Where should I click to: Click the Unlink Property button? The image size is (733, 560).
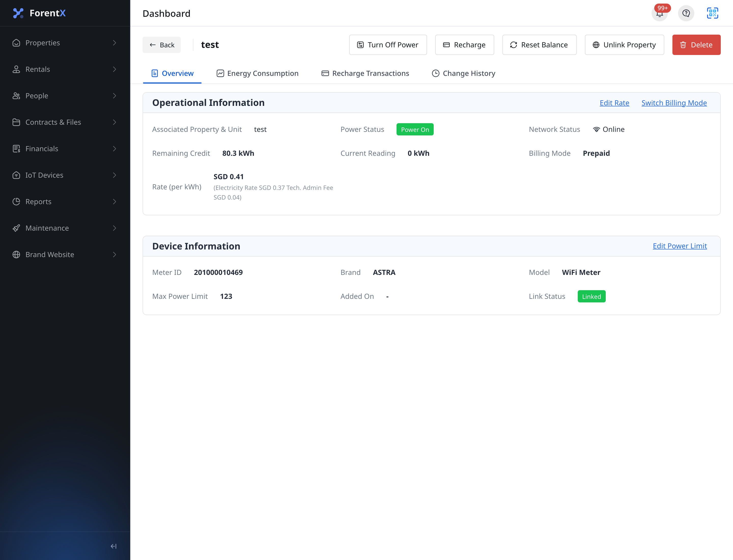[624, 45]
